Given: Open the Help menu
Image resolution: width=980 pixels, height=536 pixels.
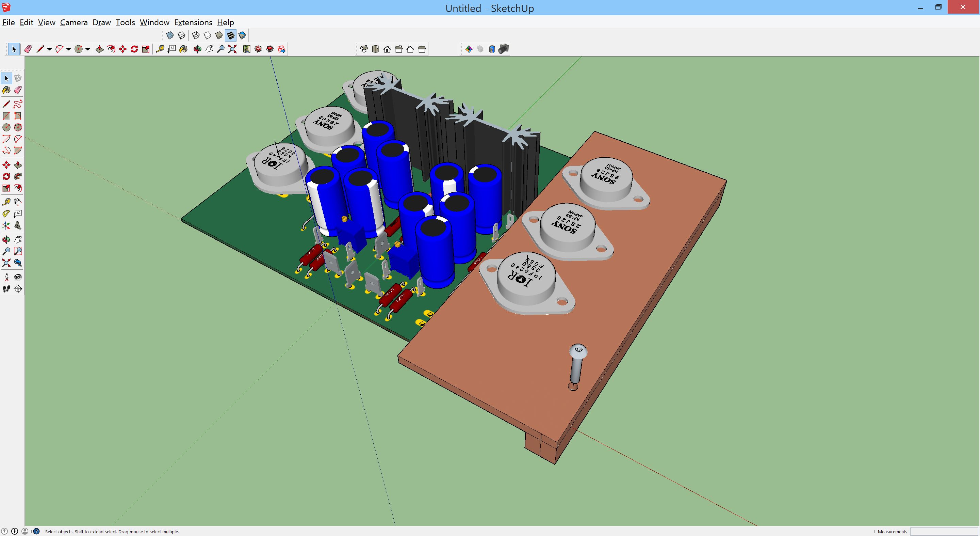Looking at the screenshot, I should point(225,22).
